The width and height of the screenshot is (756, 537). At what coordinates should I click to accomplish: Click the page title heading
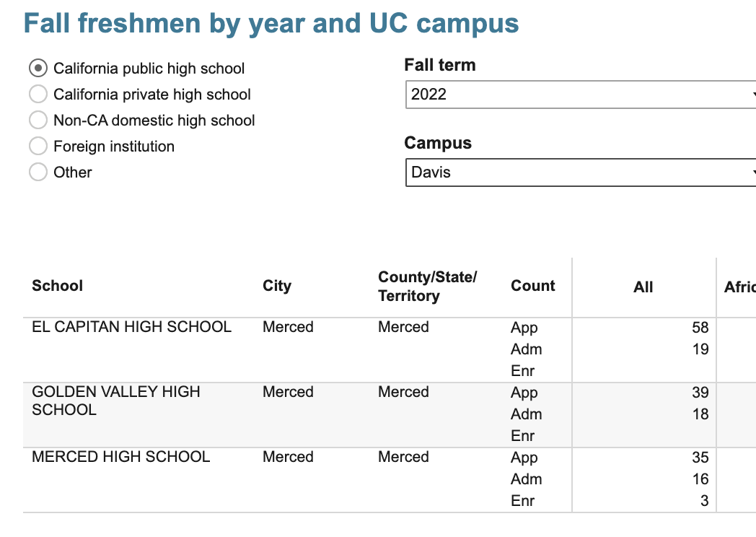pyautogui.click(x=271, y=23)
